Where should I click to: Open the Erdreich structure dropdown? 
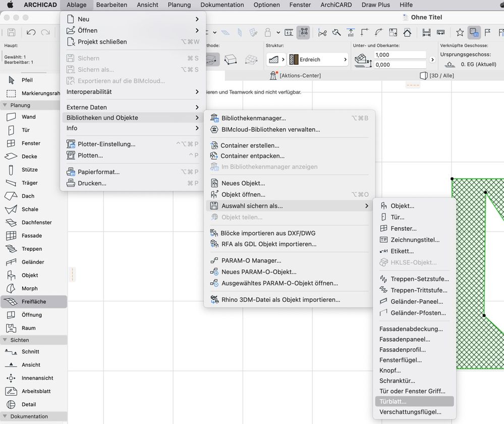[318, 60]
